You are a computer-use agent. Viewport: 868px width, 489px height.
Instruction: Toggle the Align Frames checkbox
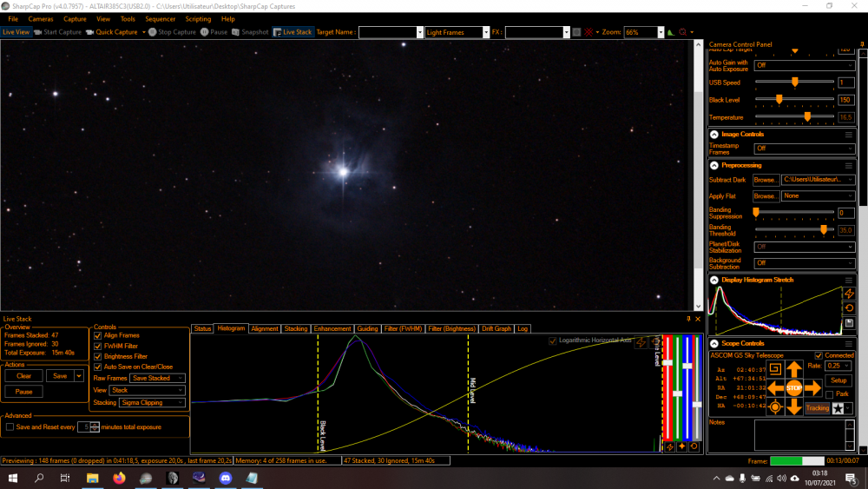tap(98, 335)
